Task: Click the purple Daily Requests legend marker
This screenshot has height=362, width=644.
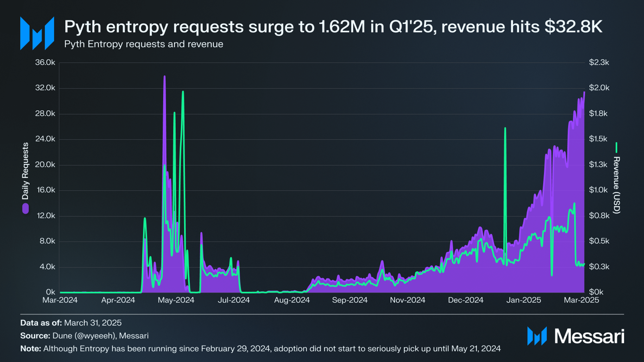Action: tap(26, 208)
